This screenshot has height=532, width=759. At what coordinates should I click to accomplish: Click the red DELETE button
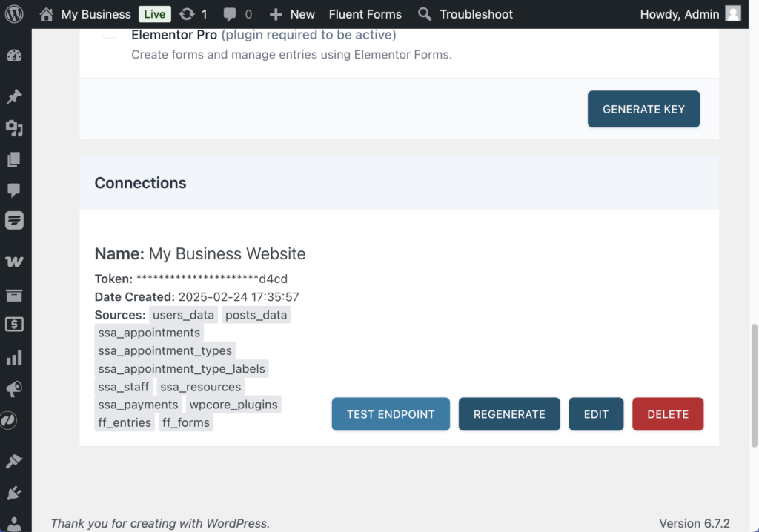[x=667, y=414]
